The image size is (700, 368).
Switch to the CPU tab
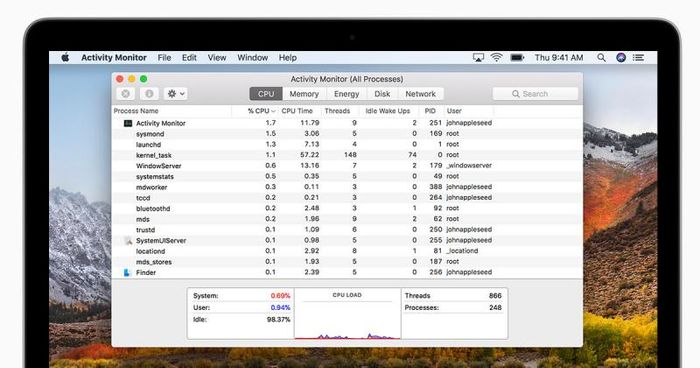pyautogui.click(x=266, y=94)
